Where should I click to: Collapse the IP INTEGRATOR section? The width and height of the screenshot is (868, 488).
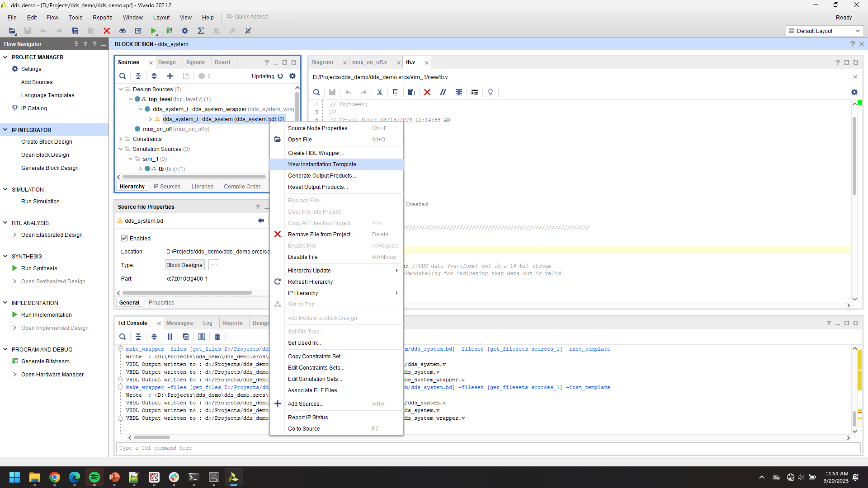(5, 130)
